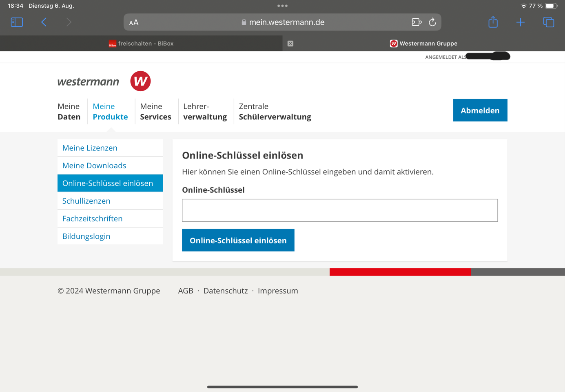Open the multitasking three-dots menu
The width and height of the screenshot is (565, 392).
coord(282,6)
